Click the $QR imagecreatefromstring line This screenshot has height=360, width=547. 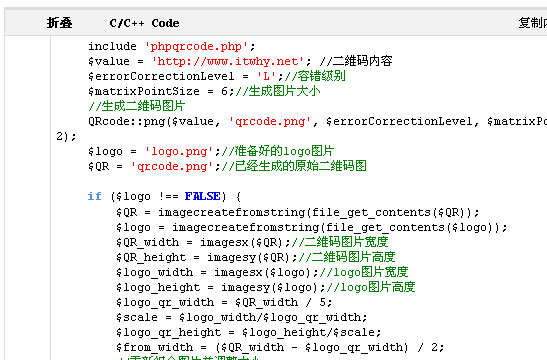coord(298,212)
